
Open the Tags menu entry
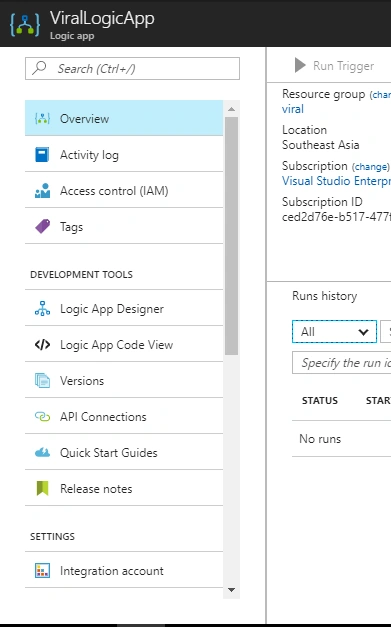pyautogui.click(x=124, y=226)
